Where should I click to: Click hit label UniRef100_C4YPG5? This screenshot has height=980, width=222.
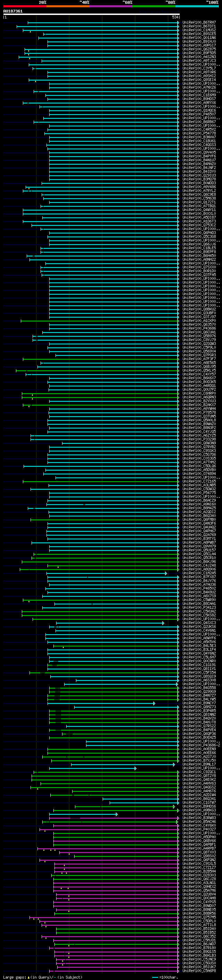(199, 902)
